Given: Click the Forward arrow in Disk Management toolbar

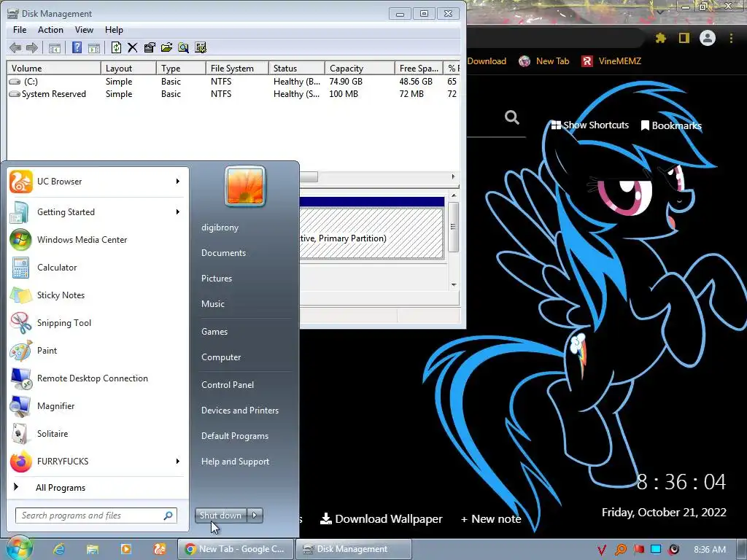Looking at the screenshot, I should point(32,47).
